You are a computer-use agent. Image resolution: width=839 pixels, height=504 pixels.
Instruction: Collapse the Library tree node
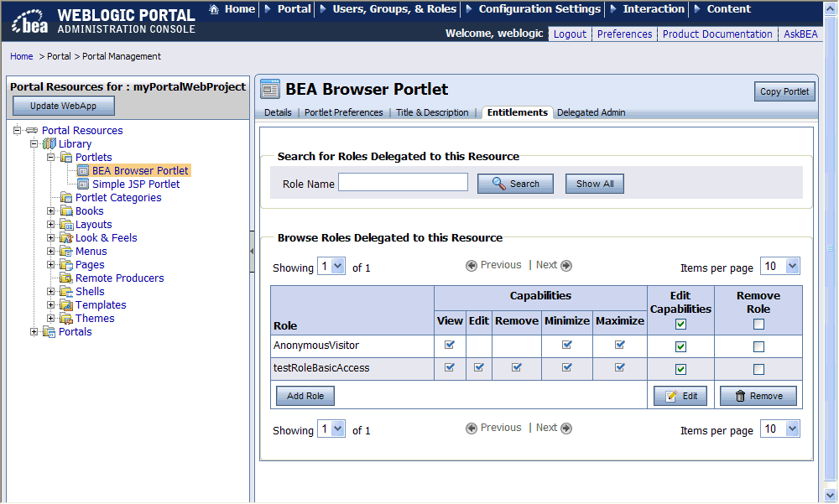34,143
